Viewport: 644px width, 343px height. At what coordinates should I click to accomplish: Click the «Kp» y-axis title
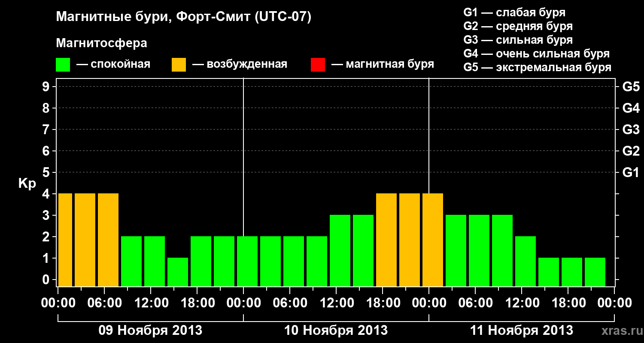pos(27,184)
